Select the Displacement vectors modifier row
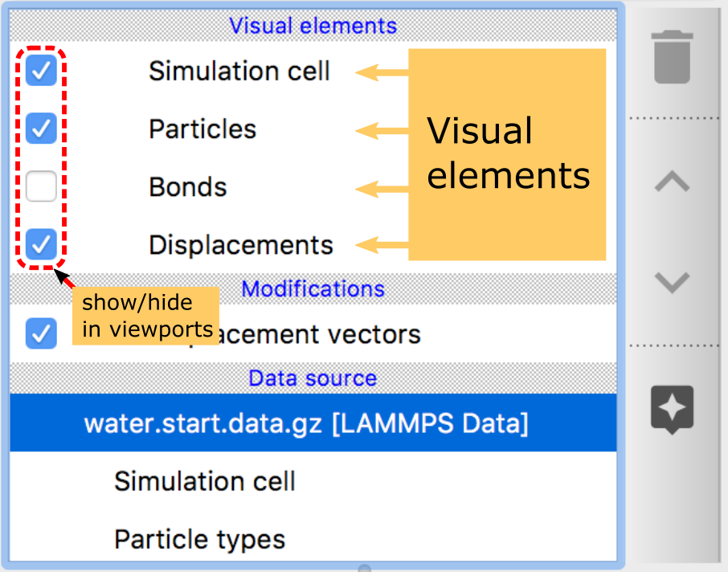The image size is (728, 572). (321, 334)
